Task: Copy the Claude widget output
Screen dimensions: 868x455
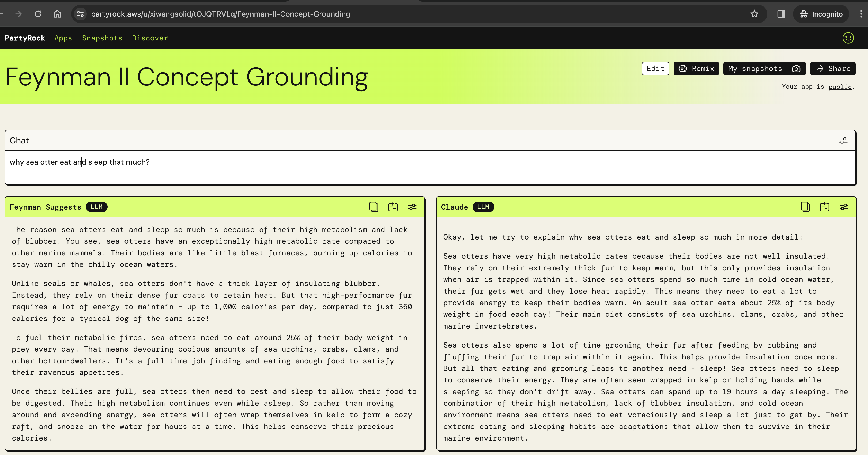Action: pos(805,207)
